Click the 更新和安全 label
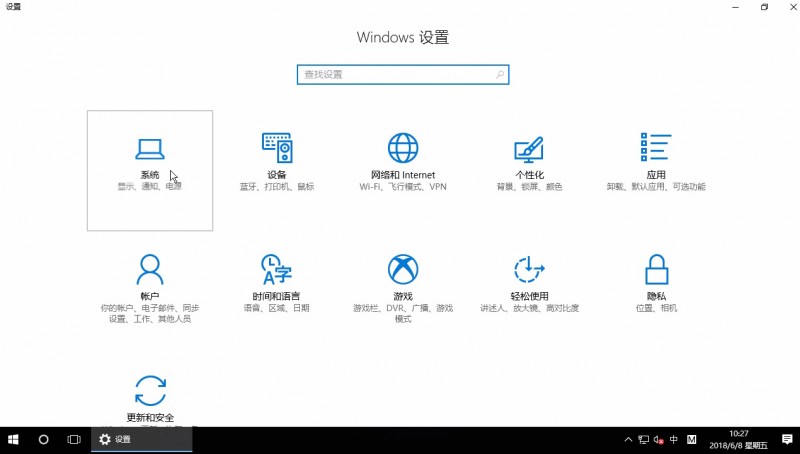800x454 pixels. [x=150, y=418]
